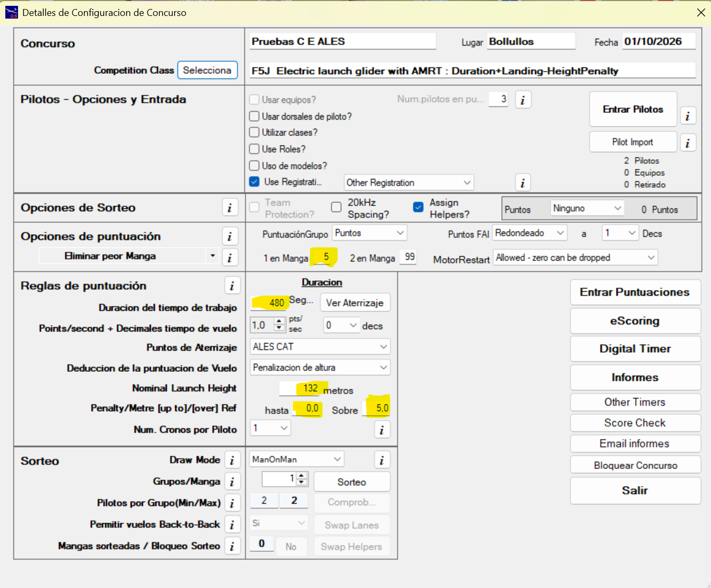Click Duracion 480 seconds field
The width and height of the screenshot is (711, 588).
pos(269,302)
